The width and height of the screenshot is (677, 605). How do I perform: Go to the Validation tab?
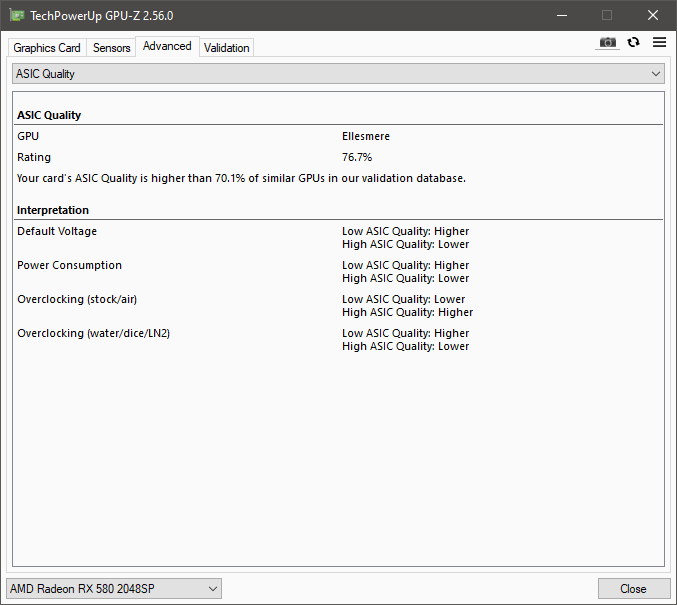coord(226,48)
